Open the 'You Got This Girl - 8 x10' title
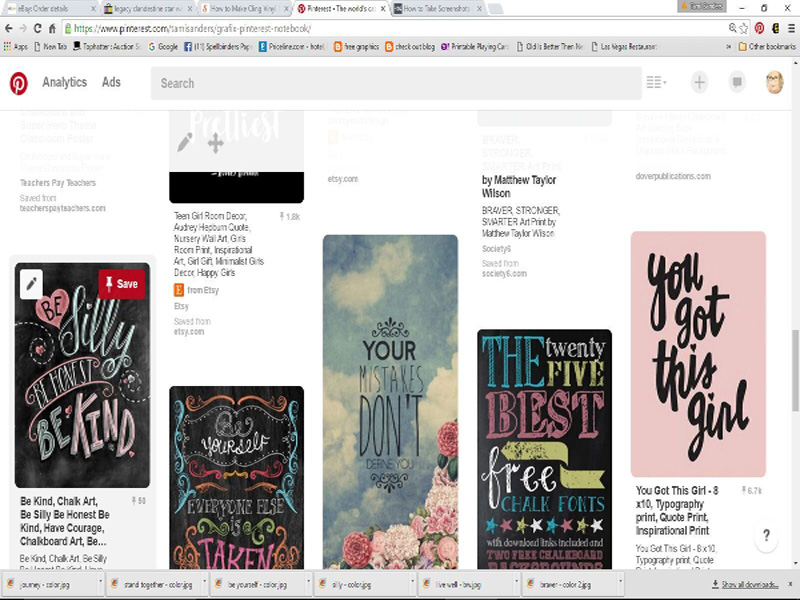Screen dimensions: 800x600 pos(677,511)
